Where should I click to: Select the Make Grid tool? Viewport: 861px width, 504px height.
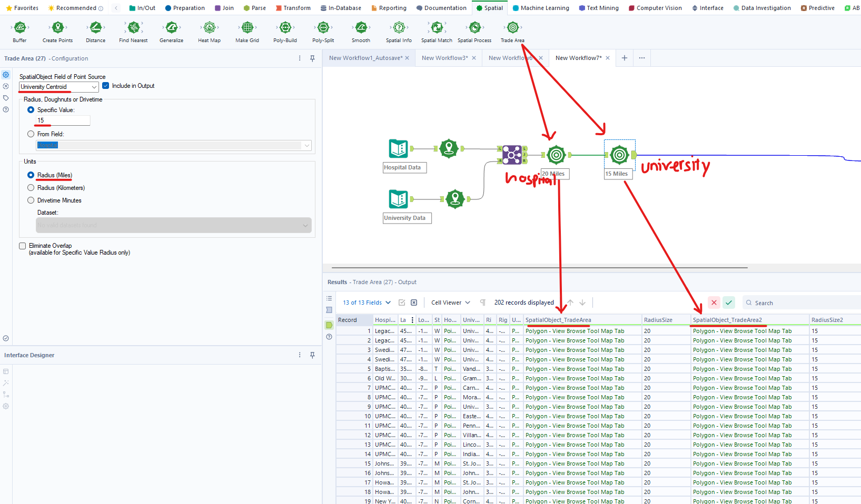(247, 28)
